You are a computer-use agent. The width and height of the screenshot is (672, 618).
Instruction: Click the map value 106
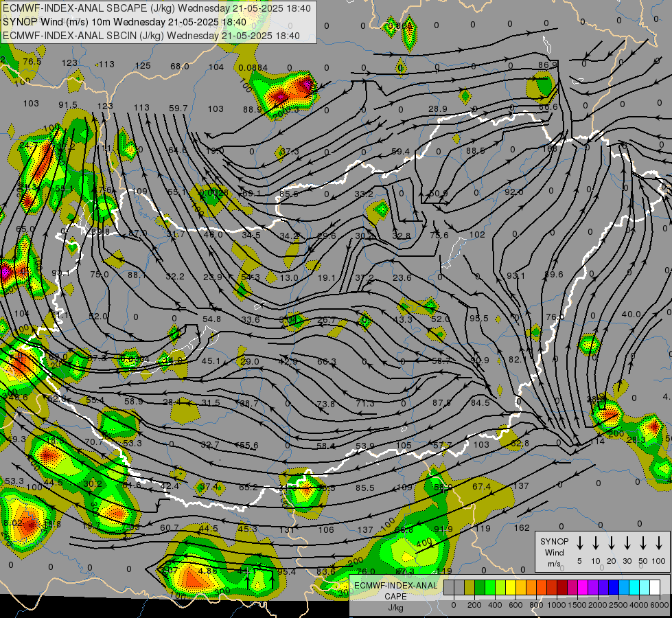[x=326, y=529]
